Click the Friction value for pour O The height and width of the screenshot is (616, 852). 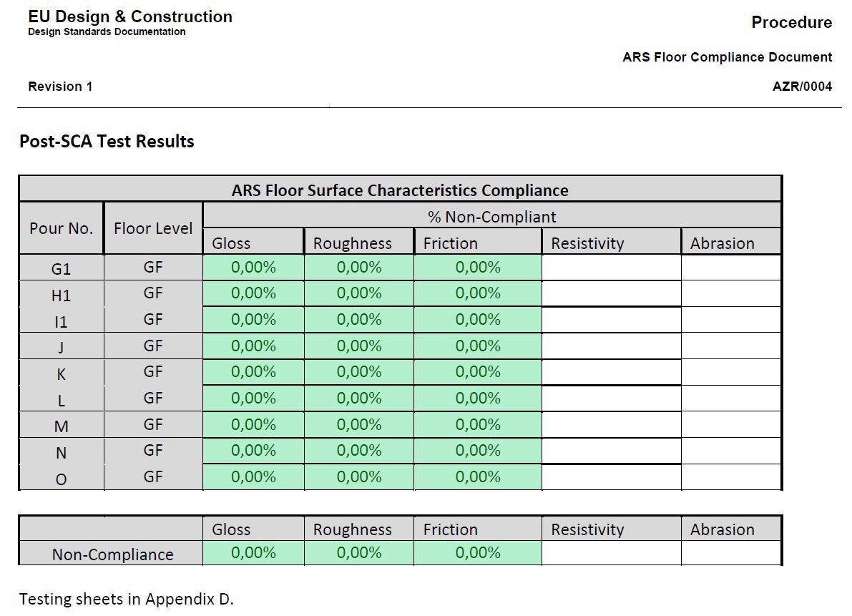click(478, 477)
